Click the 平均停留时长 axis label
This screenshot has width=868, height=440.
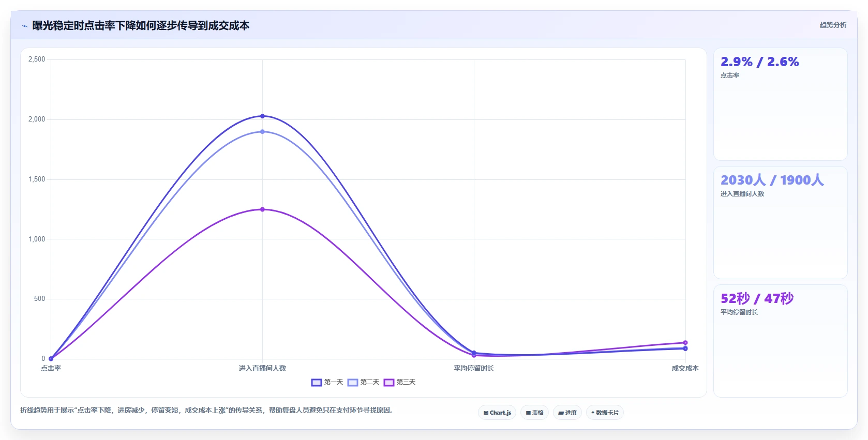[x=474, y=368]
